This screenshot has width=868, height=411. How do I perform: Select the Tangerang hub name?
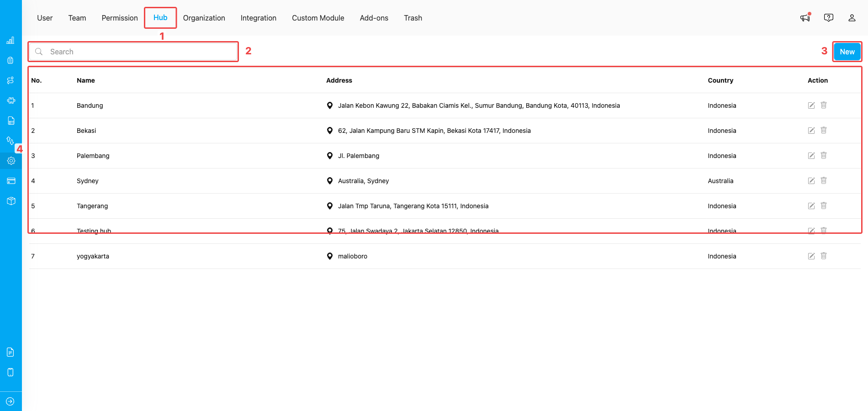(92, 206)
